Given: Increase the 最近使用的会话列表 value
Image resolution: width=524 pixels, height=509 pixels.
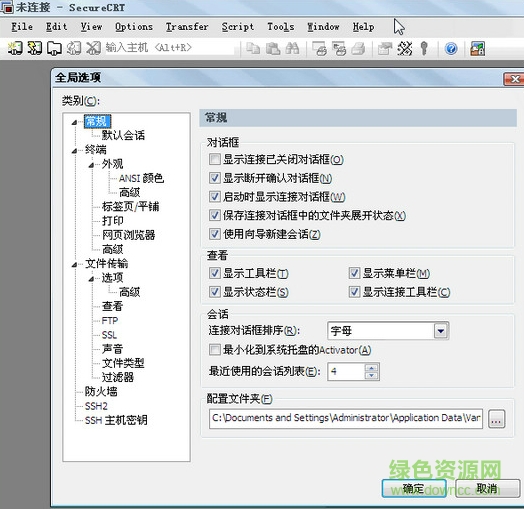Looking at the screenshot, I should [x=372, y=368].
